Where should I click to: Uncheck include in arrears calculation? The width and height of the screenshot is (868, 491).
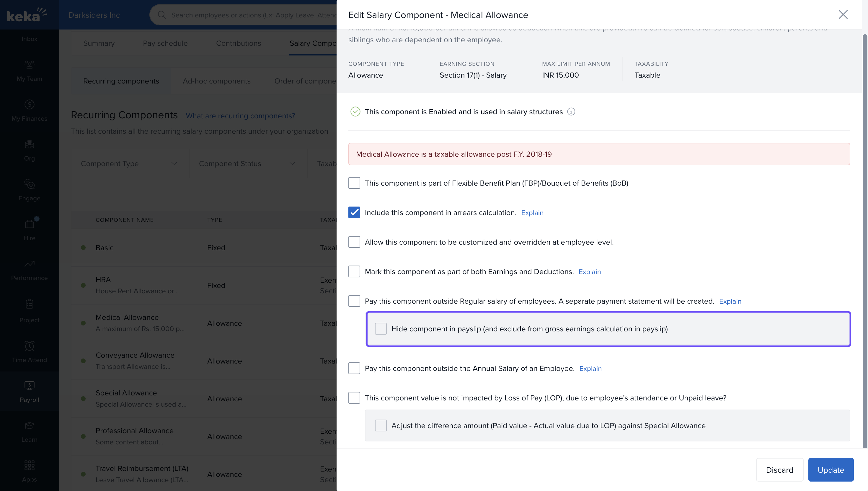click(x=354, y=212)
